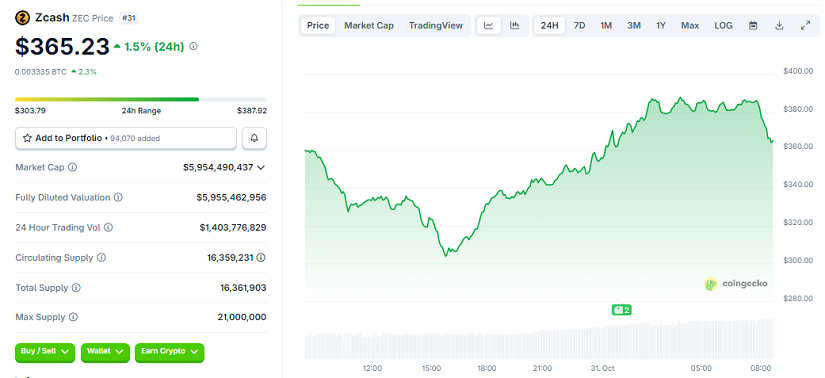Set the chart range to 7D

579,25
